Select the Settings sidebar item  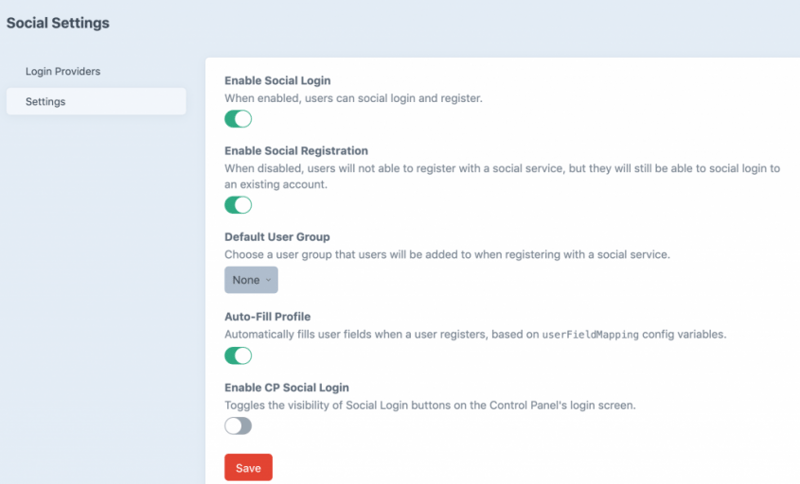pos(46,101)
